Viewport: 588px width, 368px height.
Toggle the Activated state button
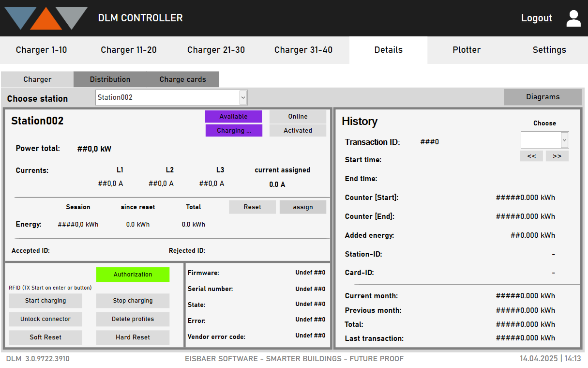298,130
